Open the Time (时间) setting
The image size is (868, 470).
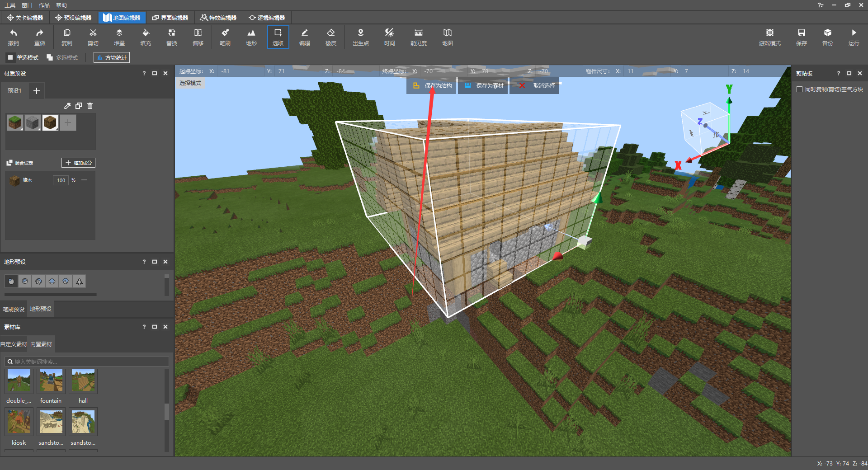tap(390, 37)
